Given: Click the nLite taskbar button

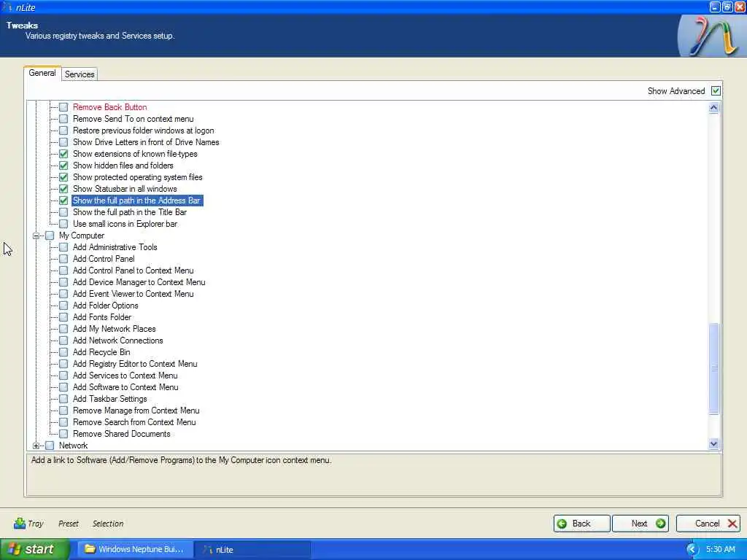Looking at the screenshot, I should pos(253,549).
